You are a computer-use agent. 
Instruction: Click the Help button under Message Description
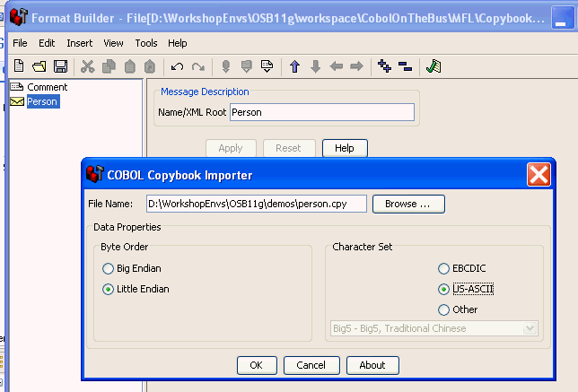tap(345, 148)
